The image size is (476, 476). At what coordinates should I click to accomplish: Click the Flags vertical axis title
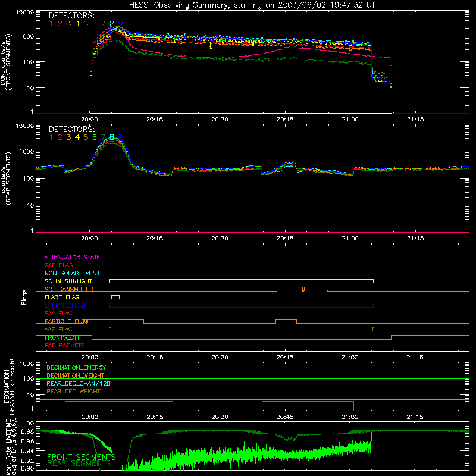point(24,297)
